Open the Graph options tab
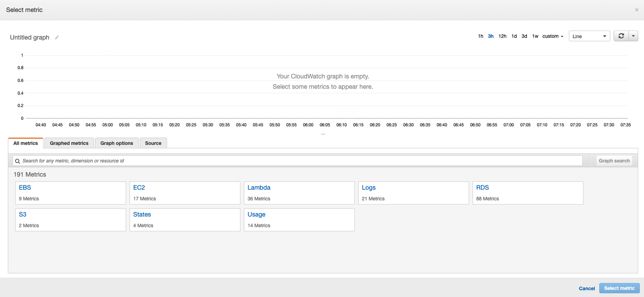 117,143
